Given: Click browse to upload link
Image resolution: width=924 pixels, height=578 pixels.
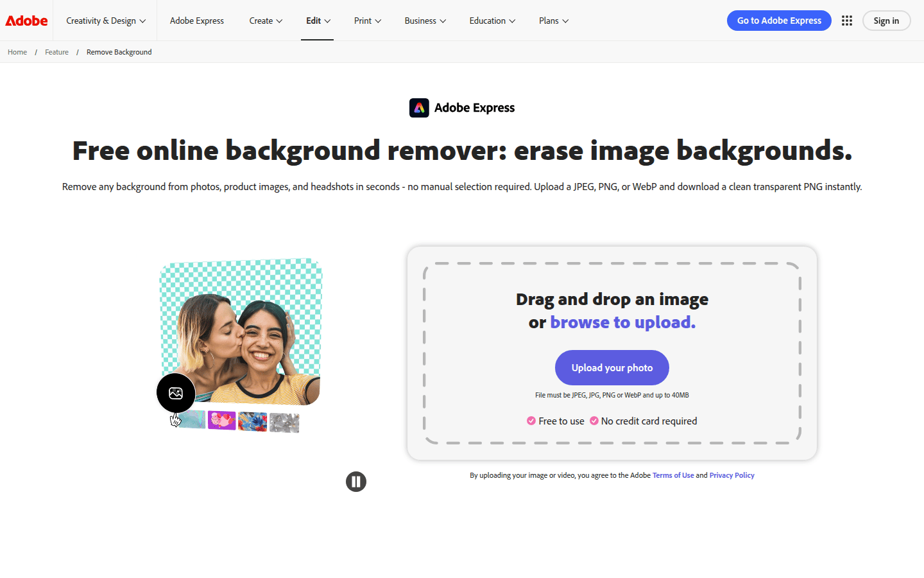Looking at the screenshot, I should 622,322.
